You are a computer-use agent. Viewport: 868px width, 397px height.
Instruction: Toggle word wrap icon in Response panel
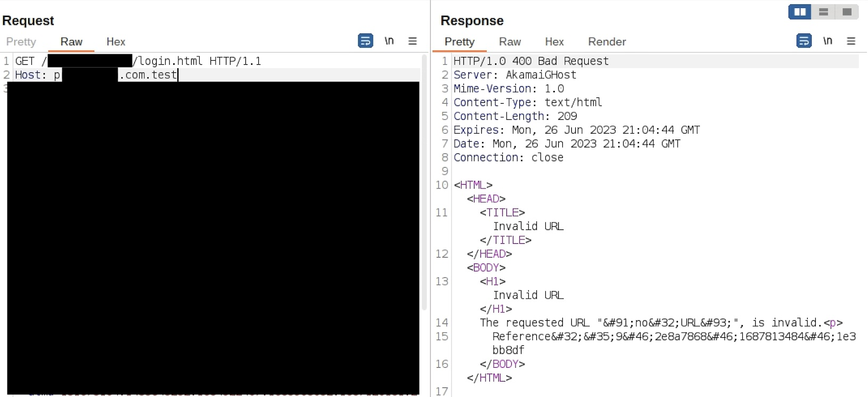tap(804, 40)
